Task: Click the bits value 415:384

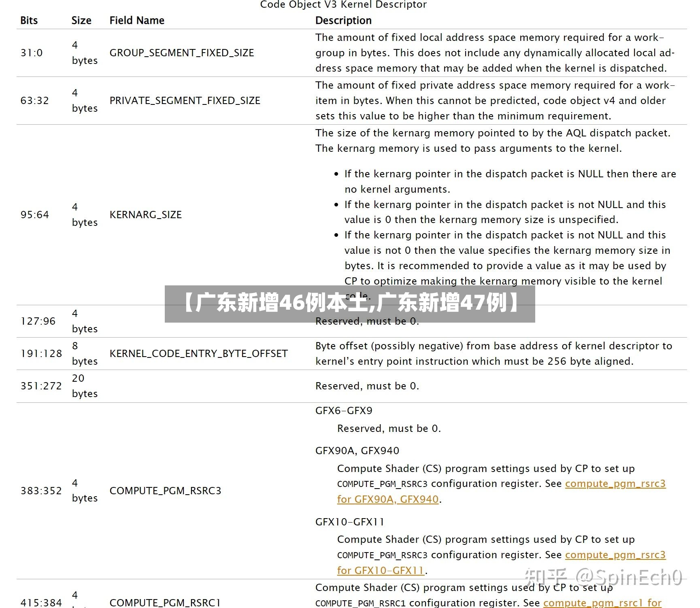Action: 41,603
